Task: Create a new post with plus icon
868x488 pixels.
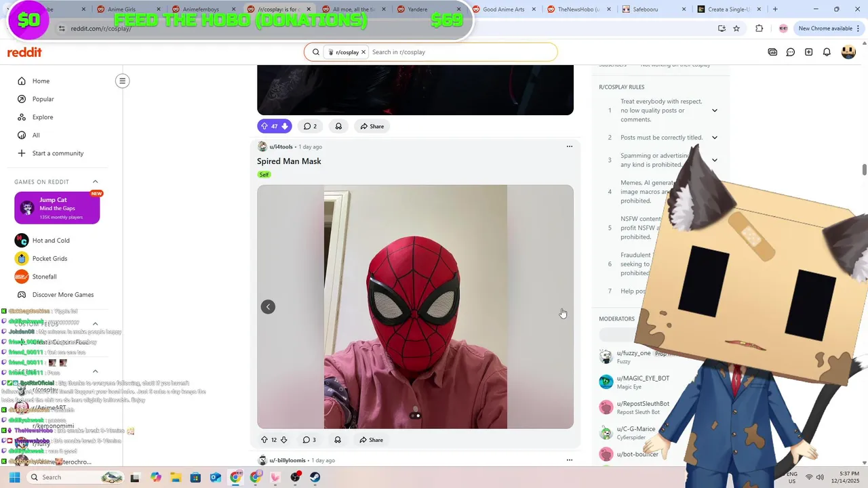Action: coord(809,52)
